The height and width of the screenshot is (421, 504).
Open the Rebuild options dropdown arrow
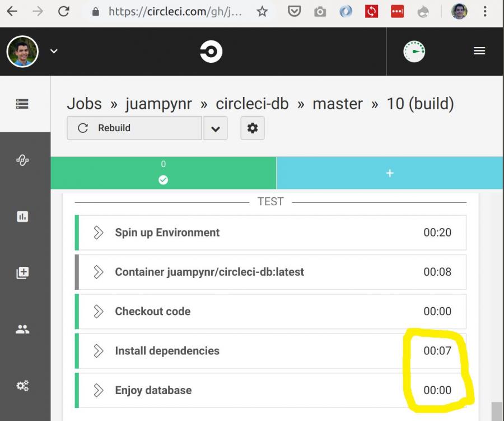tap(216, 128)
